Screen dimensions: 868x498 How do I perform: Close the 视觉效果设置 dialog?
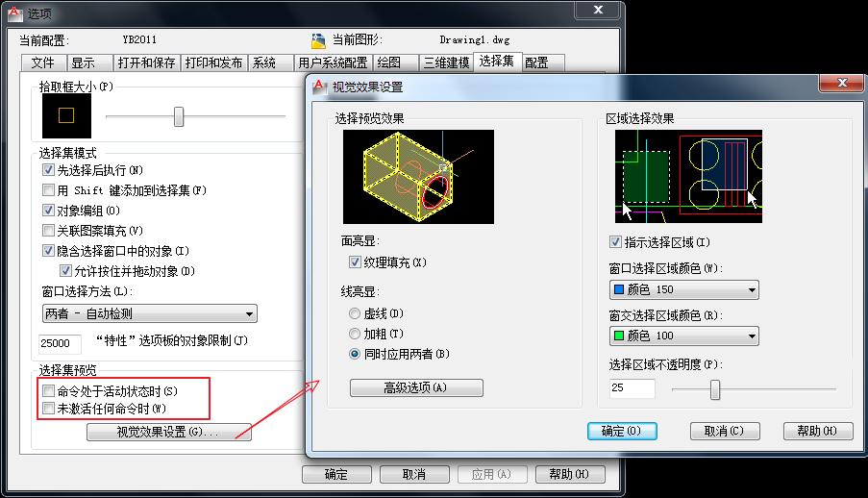(841, 83)
